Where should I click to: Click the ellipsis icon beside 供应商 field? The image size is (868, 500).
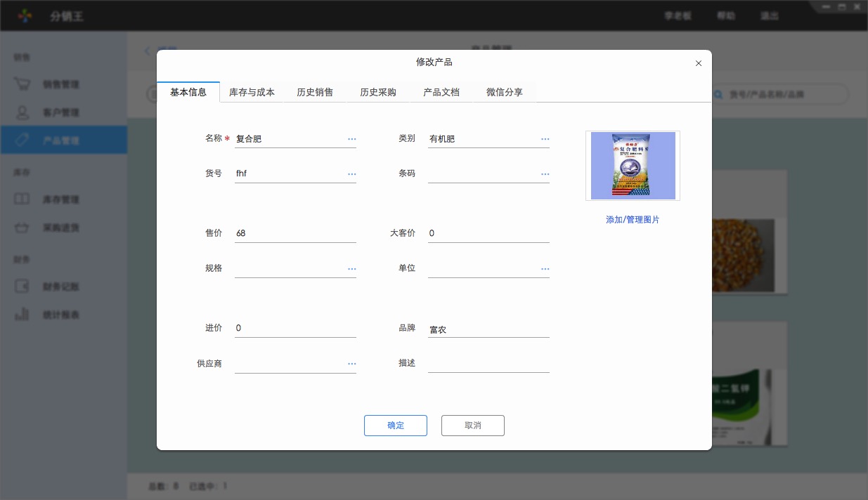pyautogui.click(x=351, y=363)
